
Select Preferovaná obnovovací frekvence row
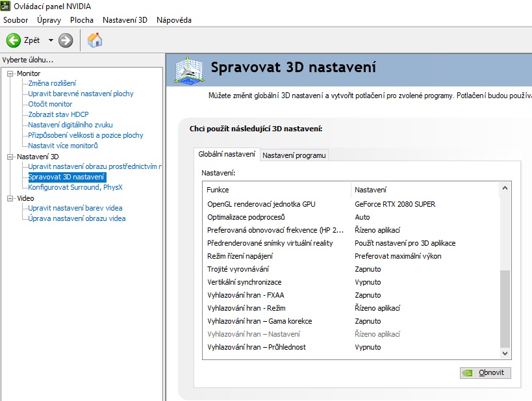pyautogui.click(x=351, y=230)
